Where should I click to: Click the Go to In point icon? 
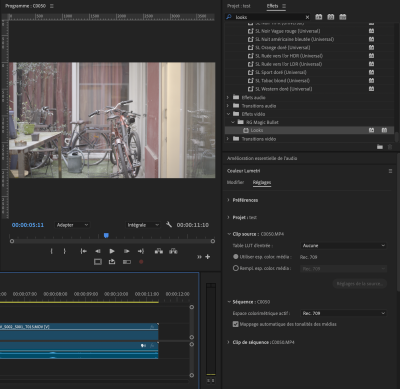pyautogui.click(x=84, y=251)
